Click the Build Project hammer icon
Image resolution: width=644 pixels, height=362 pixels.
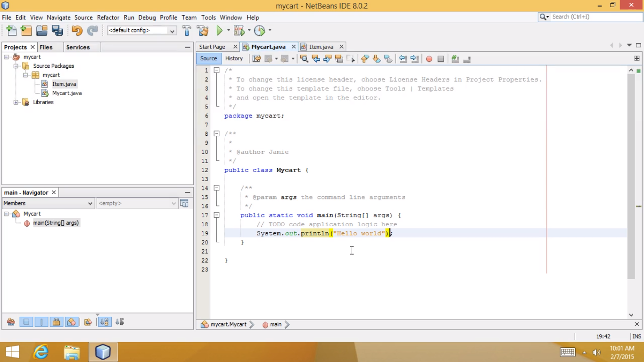[187, 31]
